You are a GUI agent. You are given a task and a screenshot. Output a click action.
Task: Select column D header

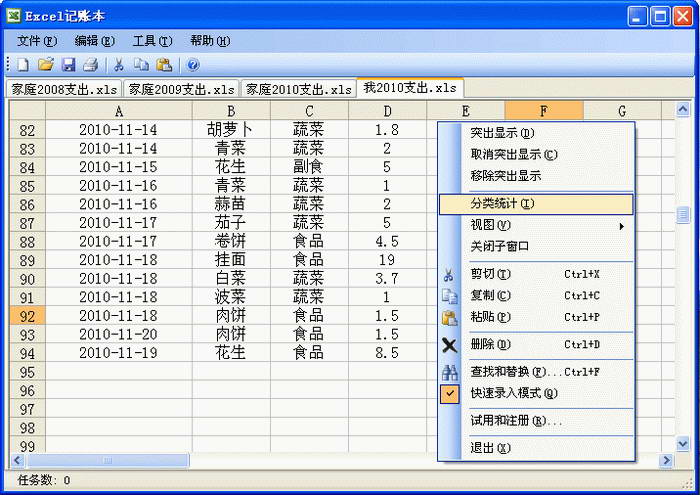click(387, 111)
